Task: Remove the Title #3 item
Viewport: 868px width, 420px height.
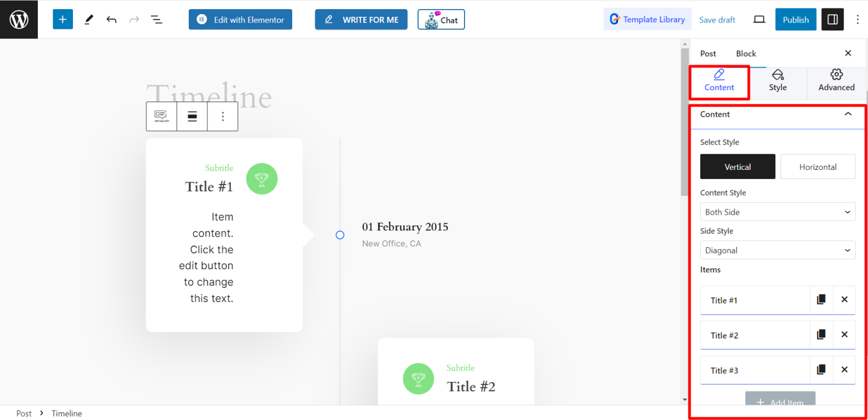Action: (x=844, y=370)
